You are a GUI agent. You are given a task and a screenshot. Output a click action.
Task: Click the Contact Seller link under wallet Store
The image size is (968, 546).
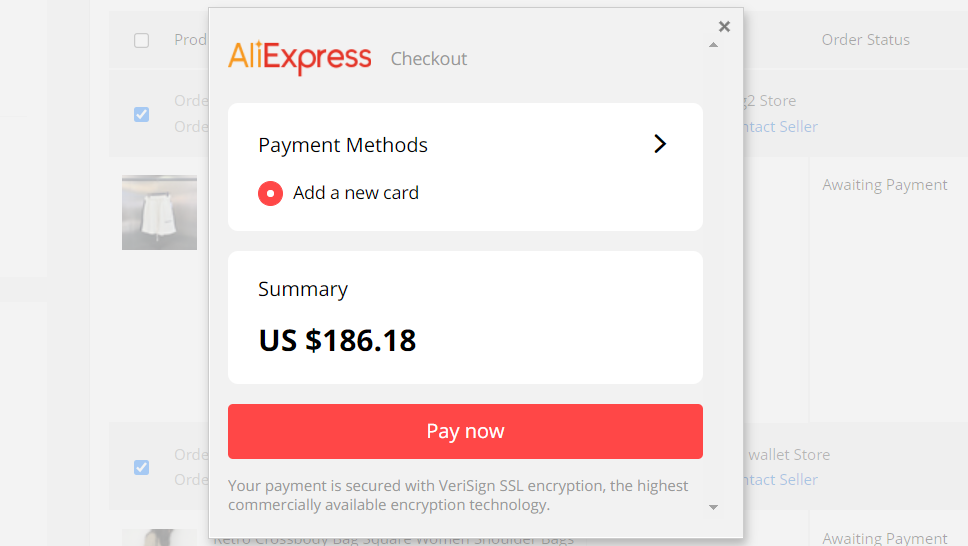[780, 480]
